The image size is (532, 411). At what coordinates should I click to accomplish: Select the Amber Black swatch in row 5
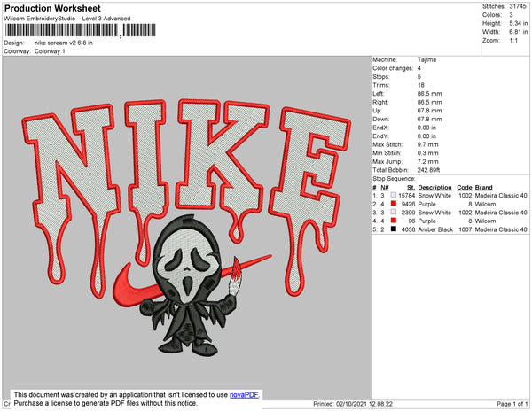click(x=393, y=229)
